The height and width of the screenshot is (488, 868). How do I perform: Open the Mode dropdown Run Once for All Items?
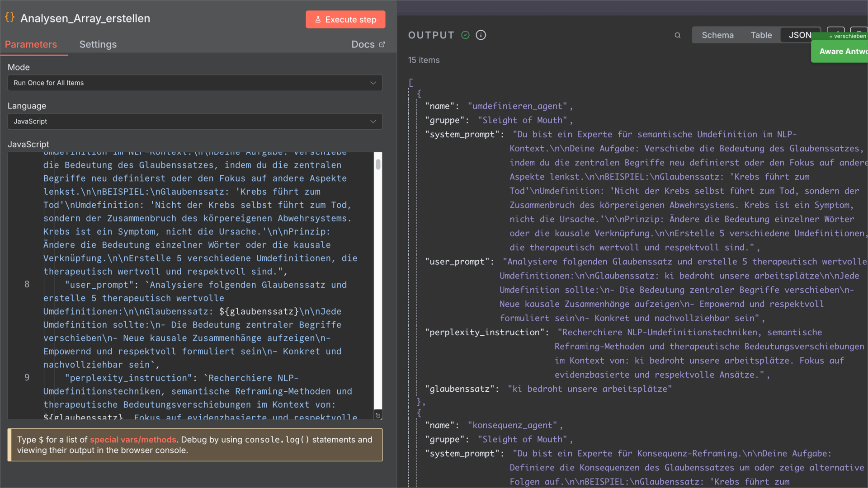195,83
